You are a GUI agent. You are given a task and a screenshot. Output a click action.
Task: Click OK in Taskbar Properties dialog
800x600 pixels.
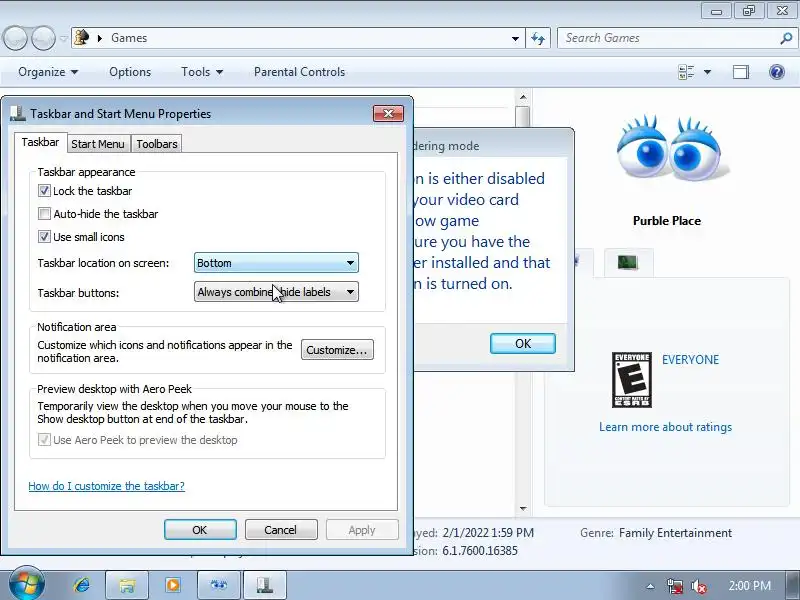(200, 530)
